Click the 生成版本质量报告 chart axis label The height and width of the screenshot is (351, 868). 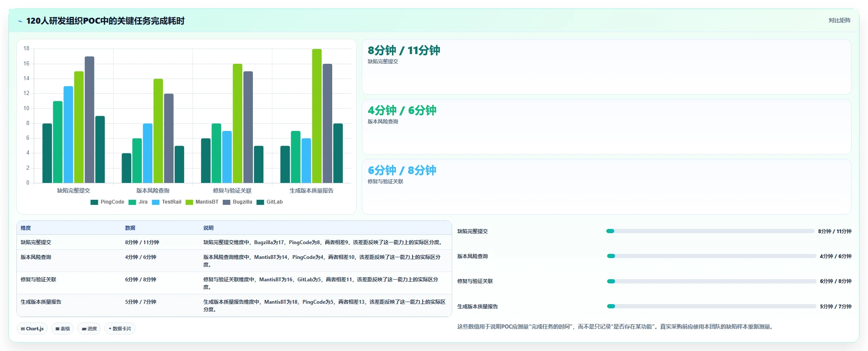coord(312,190)
